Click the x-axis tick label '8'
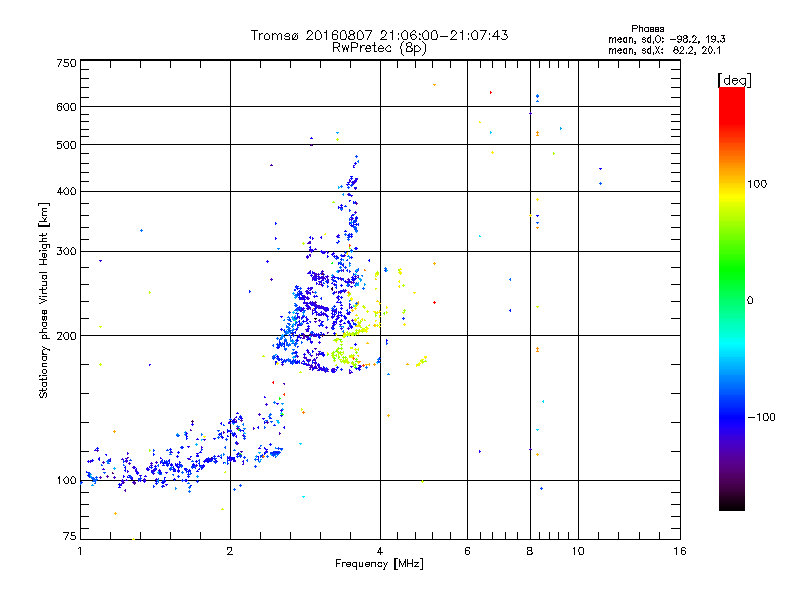The image size is (800, 600). click(530, 551)
